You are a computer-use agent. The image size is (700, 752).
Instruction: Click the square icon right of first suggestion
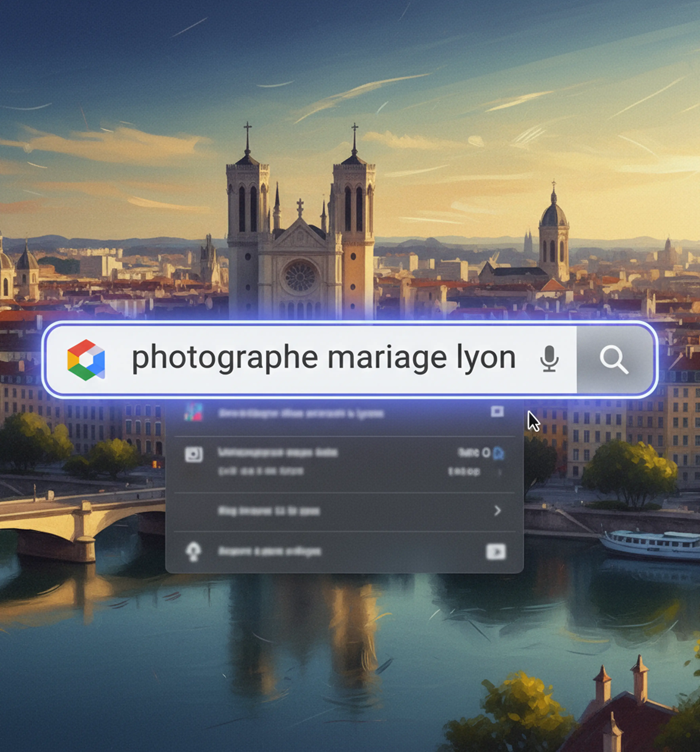tap(497, 412)
